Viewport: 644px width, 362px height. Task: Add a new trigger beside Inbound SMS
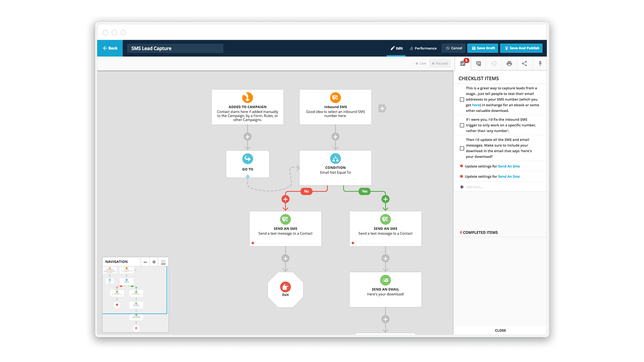pos(382,108)
